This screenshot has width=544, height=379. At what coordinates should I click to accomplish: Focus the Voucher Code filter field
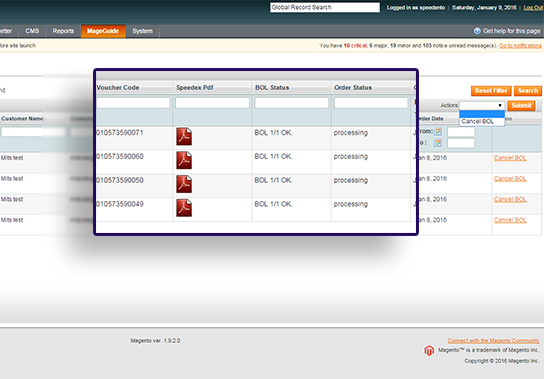(133, 103)
